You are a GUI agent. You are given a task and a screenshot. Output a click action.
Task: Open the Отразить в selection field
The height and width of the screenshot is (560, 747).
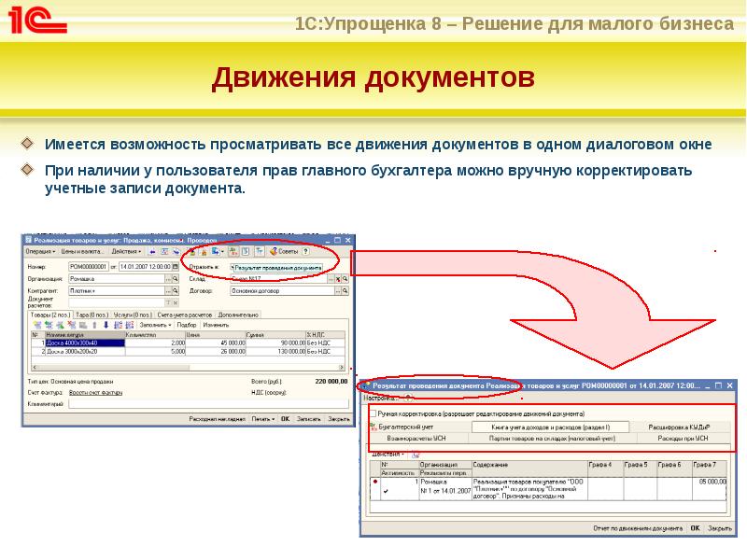(276, 268)
